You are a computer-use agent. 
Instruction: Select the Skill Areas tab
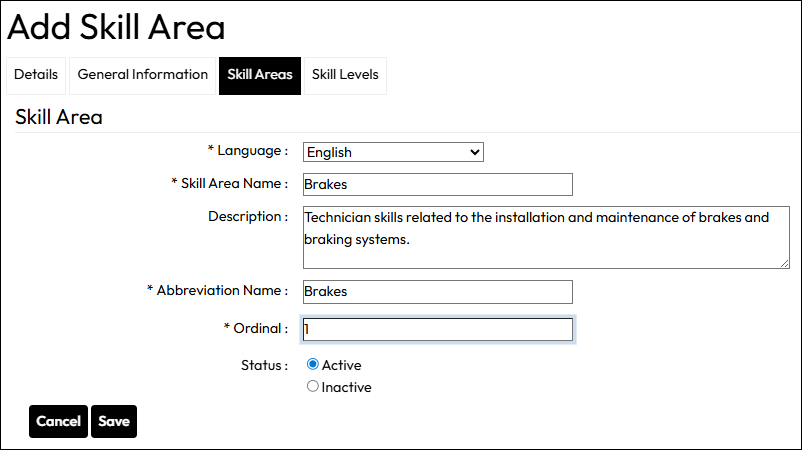[260, 75]
